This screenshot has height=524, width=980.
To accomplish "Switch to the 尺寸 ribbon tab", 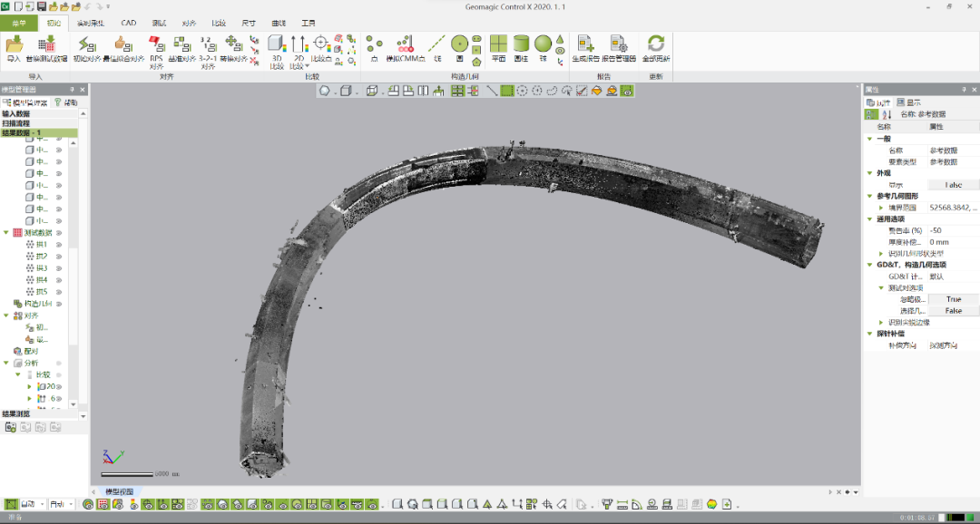I will [x=249, y=23].
